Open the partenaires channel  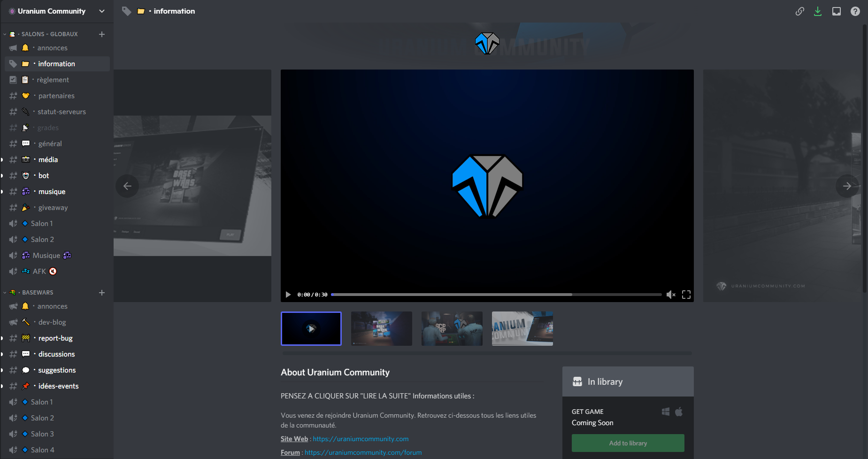(x=57, y=96)
